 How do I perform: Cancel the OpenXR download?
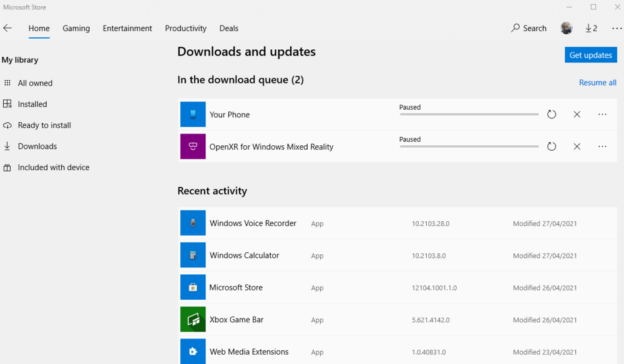click(577, 146)
